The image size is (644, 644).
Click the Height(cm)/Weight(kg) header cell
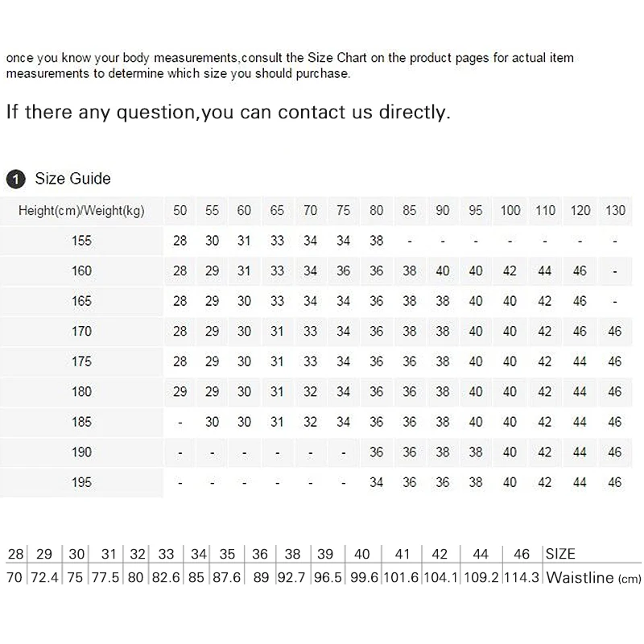click(81, 211)
